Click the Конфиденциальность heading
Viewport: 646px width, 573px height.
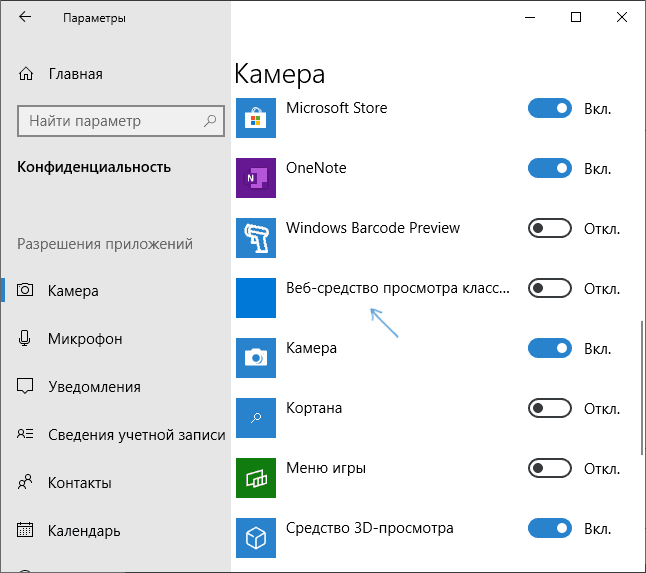click(x=94, y=167)
